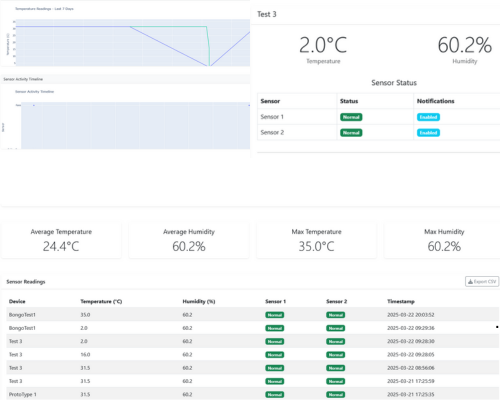The width and height of the screenshot is (500, 400).
Task: Click Test 3 device cell in the 09:28:05 row
Action: click(x=15, y=355)
